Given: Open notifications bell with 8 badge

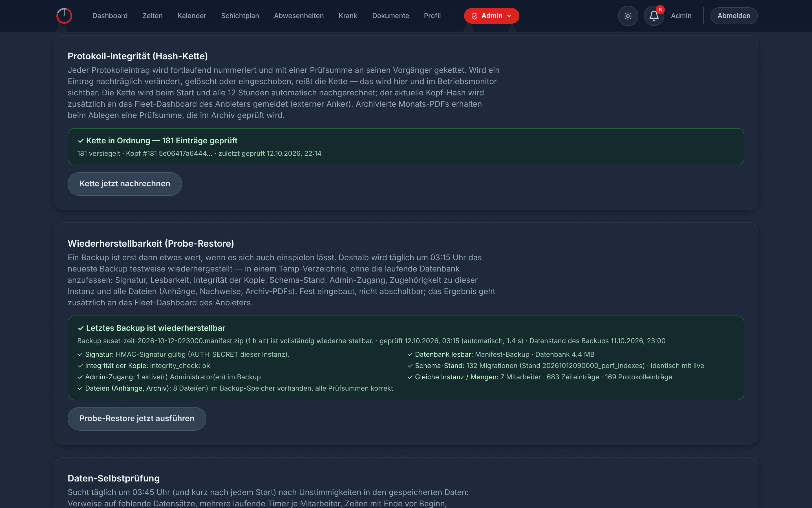Looking at the screenshot, I should pyautogui.click(x=654, y=16).
